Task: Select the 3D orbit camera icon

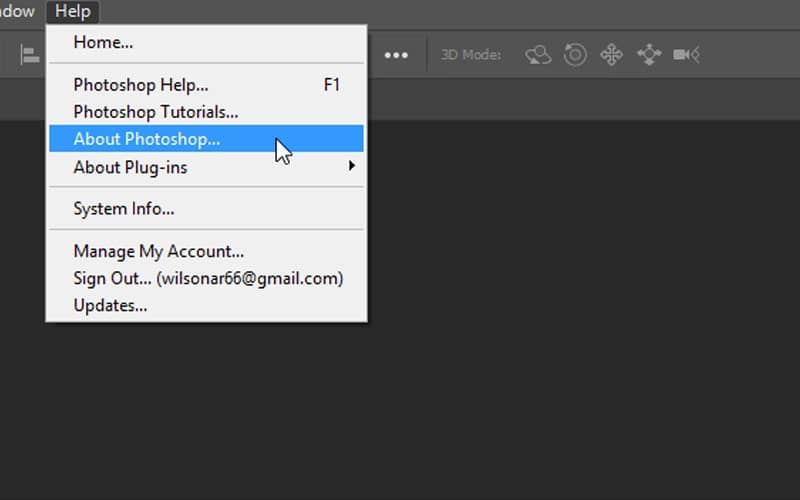Action: tap(538, 55)
